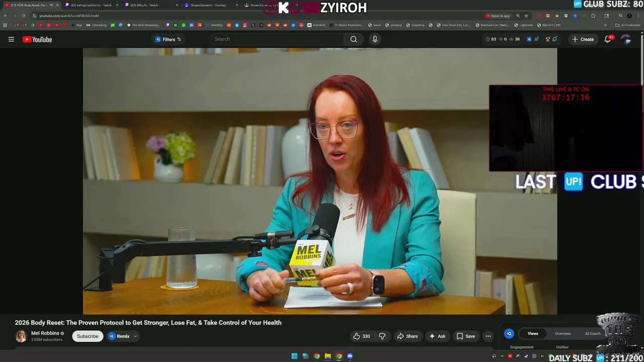Switch to the Overview tab in vidIQ

(563, 333)
